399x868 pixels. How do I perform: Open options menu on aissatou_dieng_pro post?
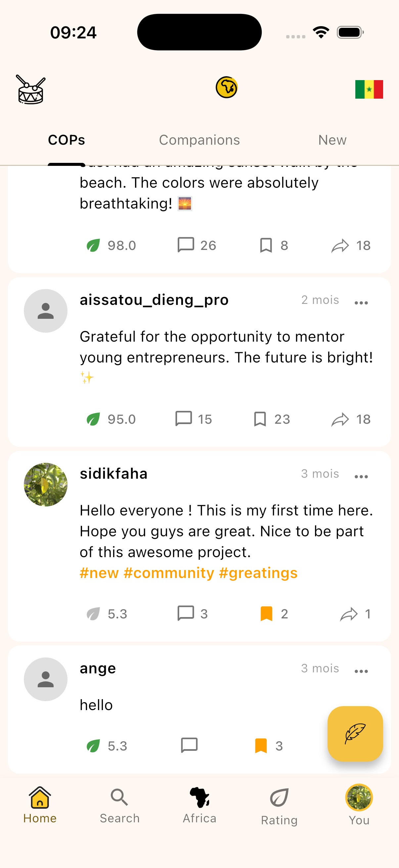coord(361,303)
